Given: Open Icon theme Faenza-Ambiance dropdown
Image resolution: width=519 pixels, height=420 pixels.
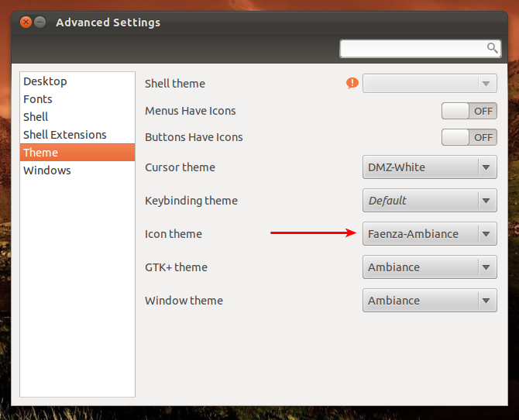Looking at the screenshot, I should 429,234.
